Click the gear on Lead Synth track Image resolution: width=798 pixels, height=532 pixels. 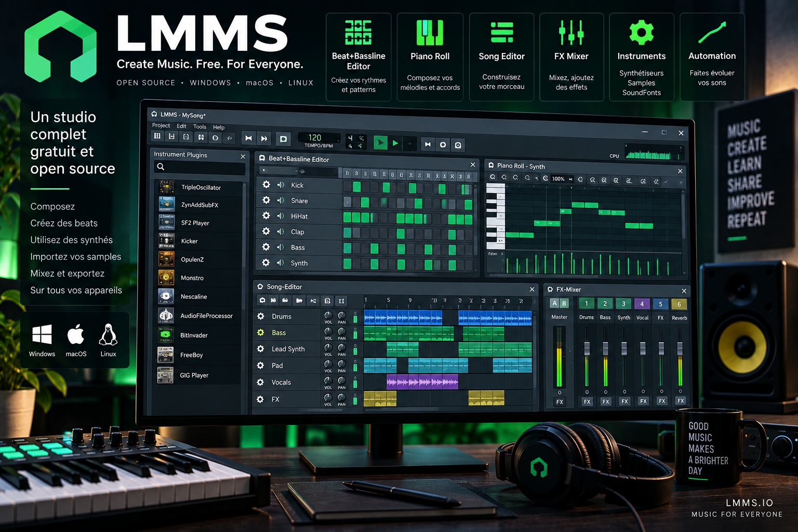click(261, 349)
